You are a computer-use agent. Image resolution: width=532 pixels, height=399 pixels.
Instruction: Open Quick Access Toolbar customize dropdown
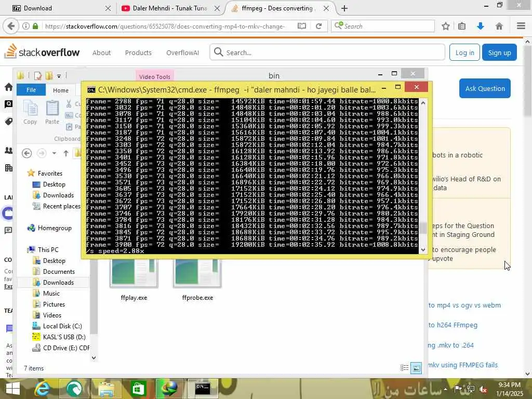pos(59,76)
